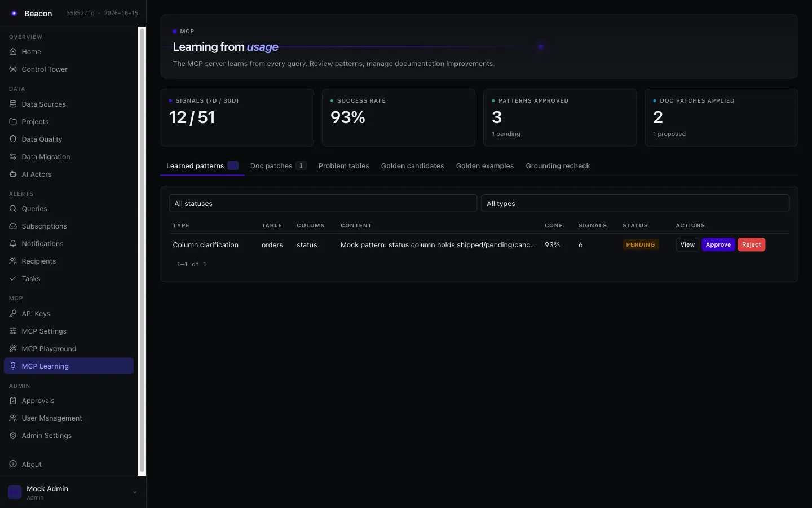Click the User Management users icon
The image size is (812, 508).
(x=13, y=418)
